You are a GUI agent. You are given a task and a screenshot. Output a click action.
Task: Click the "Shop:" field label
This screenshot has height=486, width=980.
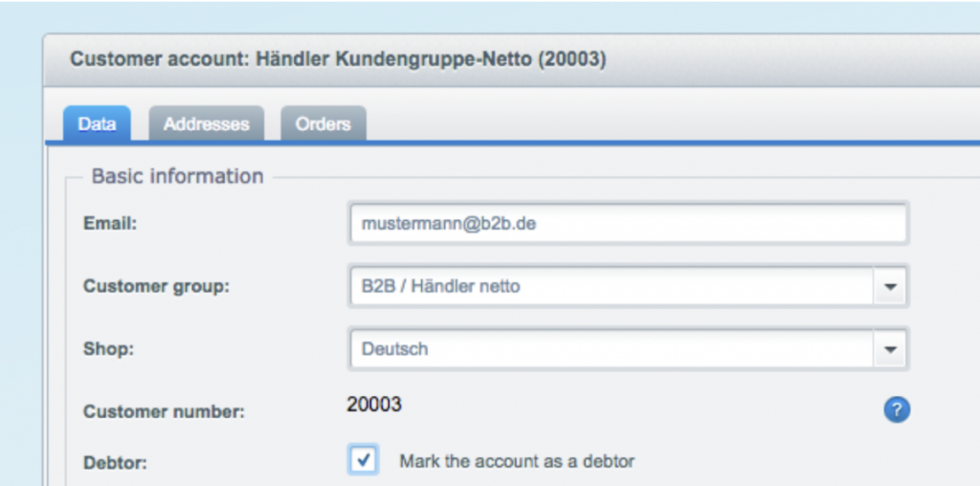tap(108, 349)
